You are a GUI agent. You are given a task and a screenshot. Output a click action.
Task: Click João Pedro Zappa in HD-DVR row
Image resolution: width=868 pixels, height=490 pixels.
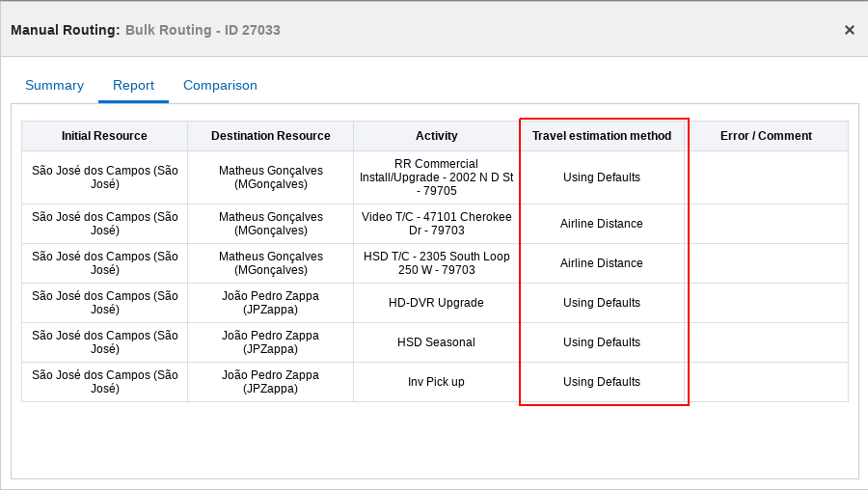pyautogui.click(x=270, y=303)
